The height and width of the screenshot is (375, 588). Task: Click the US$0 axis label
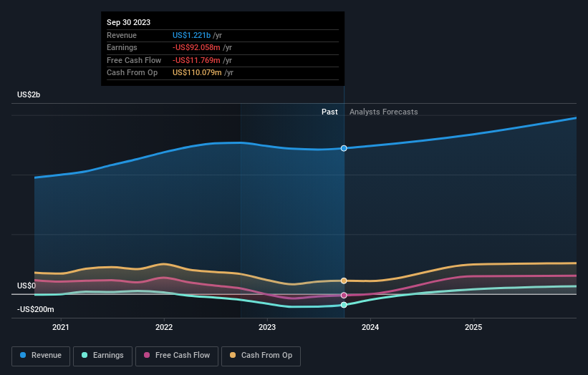pyautogui.click(x=26, y=286)
